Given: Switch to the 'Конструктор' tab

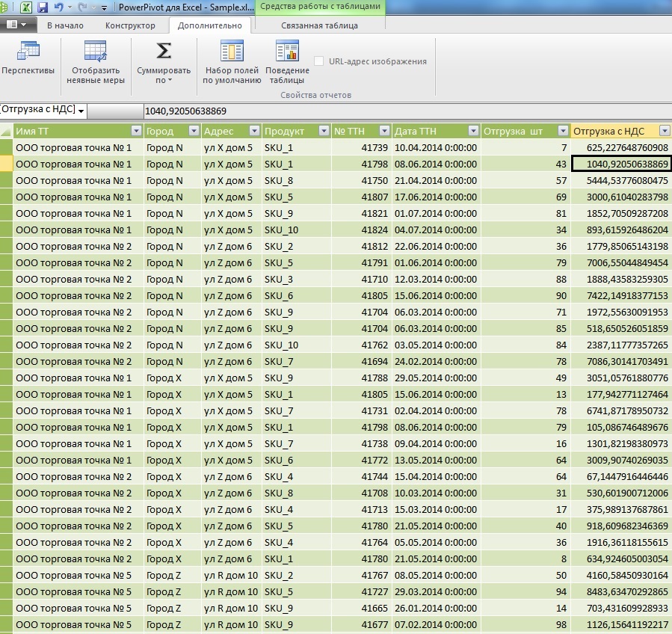Looking at the screenshot, I should (130, 25).
